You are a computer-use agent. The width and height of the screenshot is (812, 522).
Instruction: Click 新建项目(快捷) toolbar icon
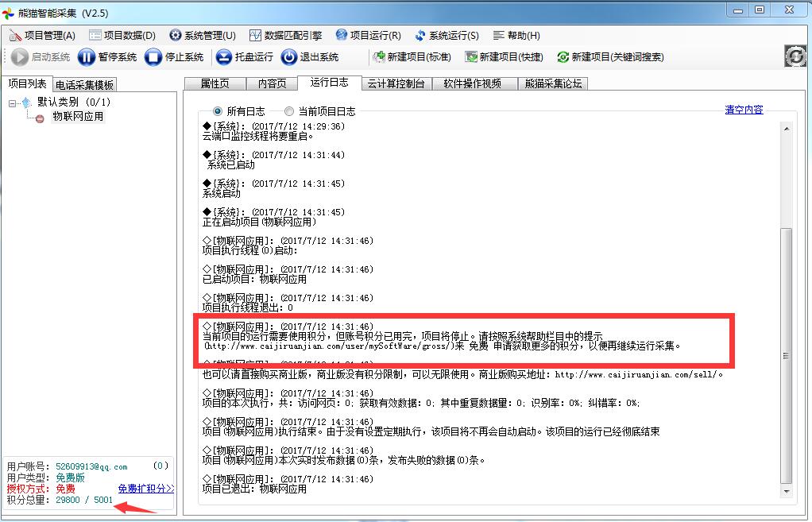pos(471,57)
